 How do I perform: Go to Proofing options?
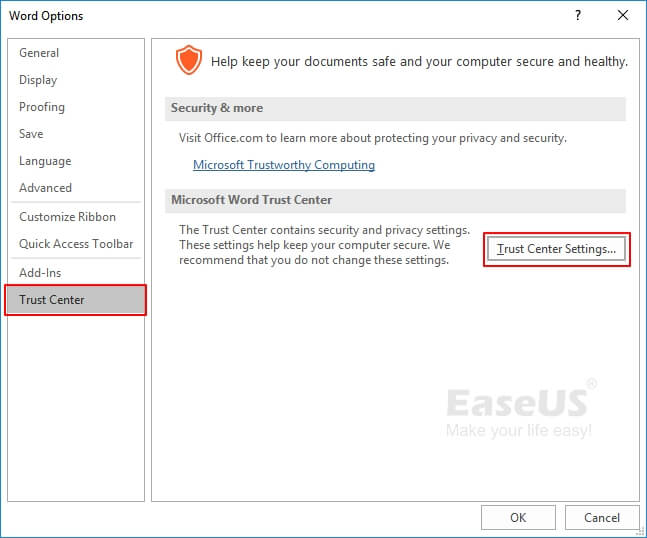[x=42, y=107]
